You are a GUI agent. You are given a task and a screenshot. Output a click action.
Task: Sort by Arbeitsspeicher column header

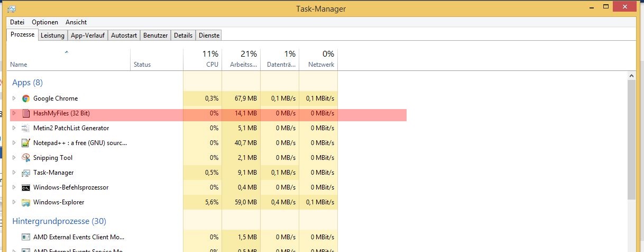coord(241,59)
